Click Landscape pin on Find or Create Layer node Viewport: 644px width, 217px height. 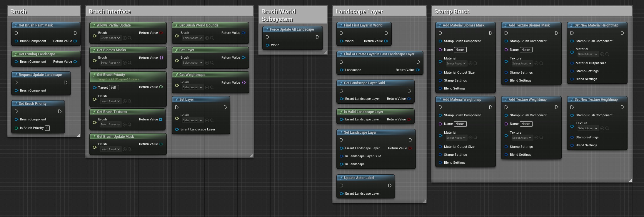coord(342,70)
